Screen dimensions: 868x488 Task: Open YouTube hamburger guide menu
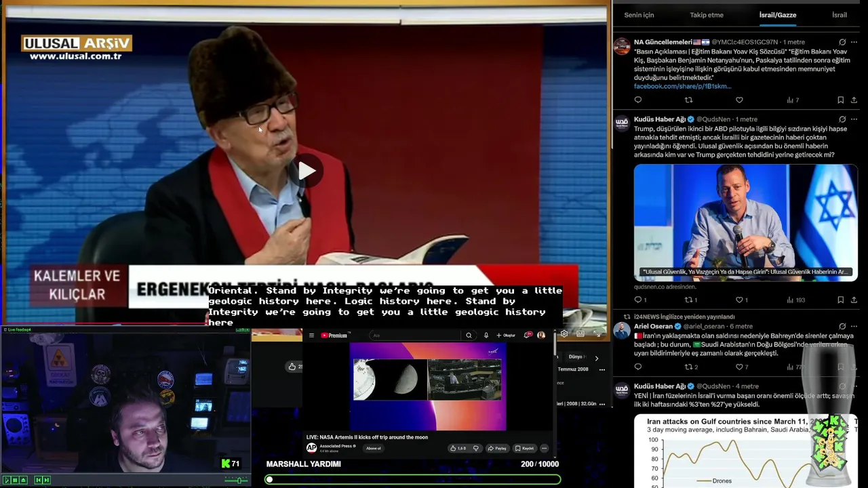312,335
